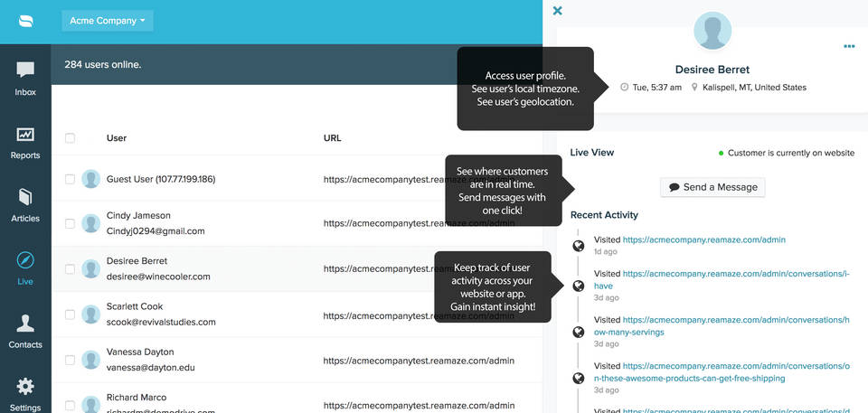Expand the Acme Company dropdown
This screenshot has height=413, width=868.
(107, 20)
